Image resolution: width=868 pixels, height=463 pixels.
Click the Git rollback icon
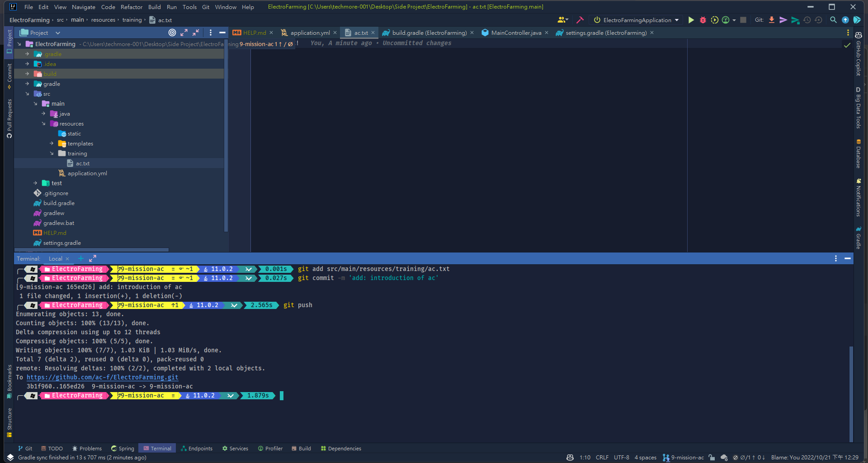point(818,20)
